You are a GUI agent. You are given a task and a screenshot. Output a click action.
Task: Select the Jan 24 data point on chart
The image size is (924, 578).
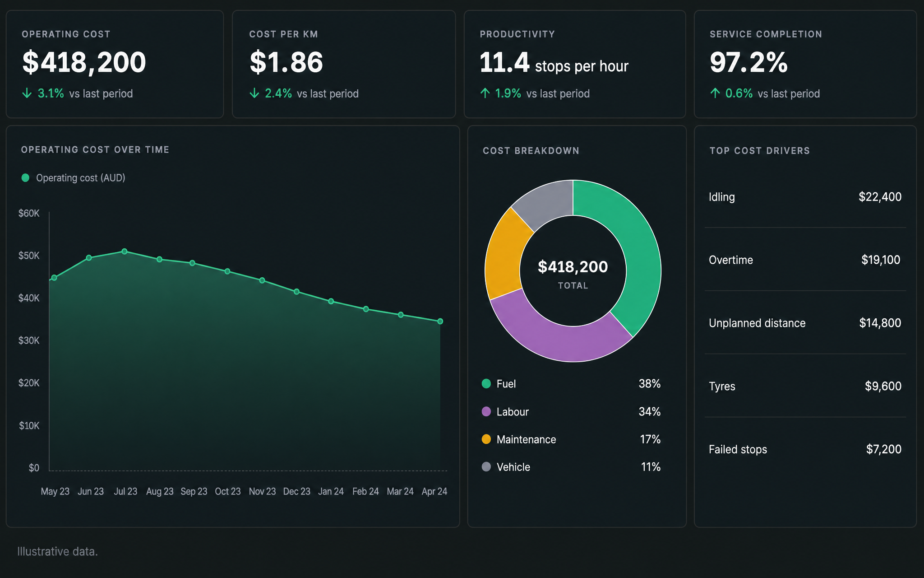click(x=331, y=301)
